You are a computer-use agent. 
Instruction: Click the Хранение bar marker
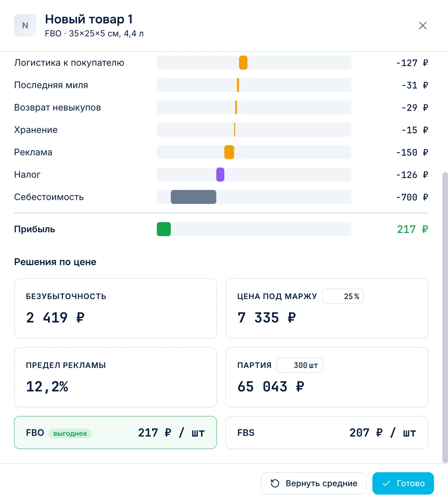tap(234, 130)
